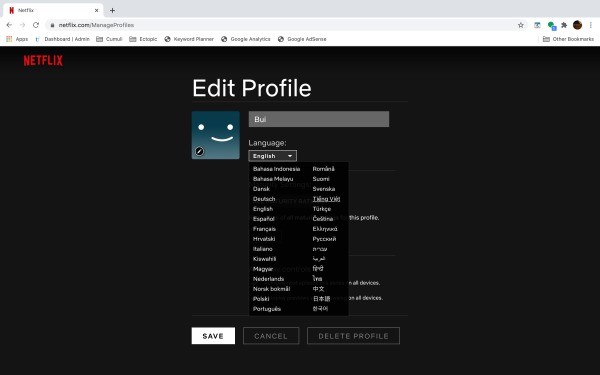Click the browser back arrow
The image size is (600, 375).
tap(9, 25)
